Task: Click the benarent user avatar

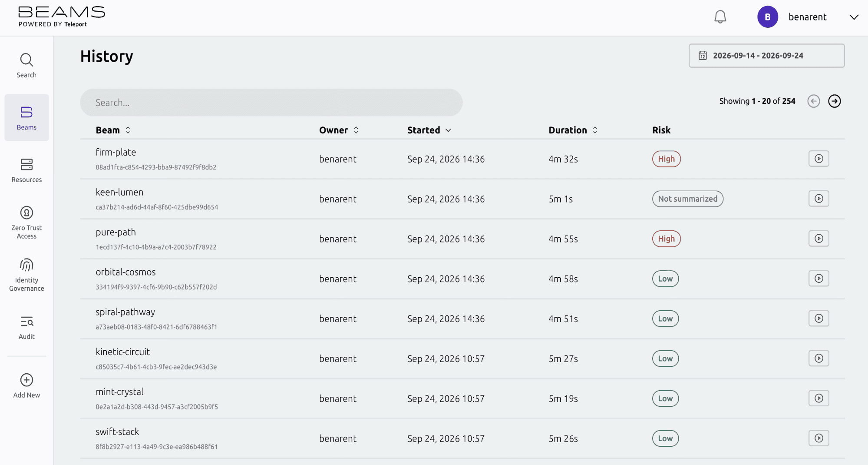Action: pyautogui.click(x=767, y=17)
